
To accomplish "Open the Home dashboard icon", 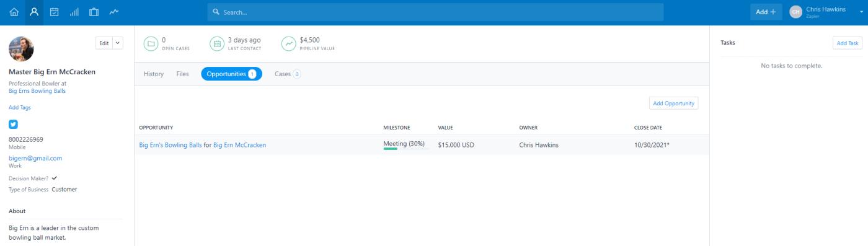I will tap(14, 12).
